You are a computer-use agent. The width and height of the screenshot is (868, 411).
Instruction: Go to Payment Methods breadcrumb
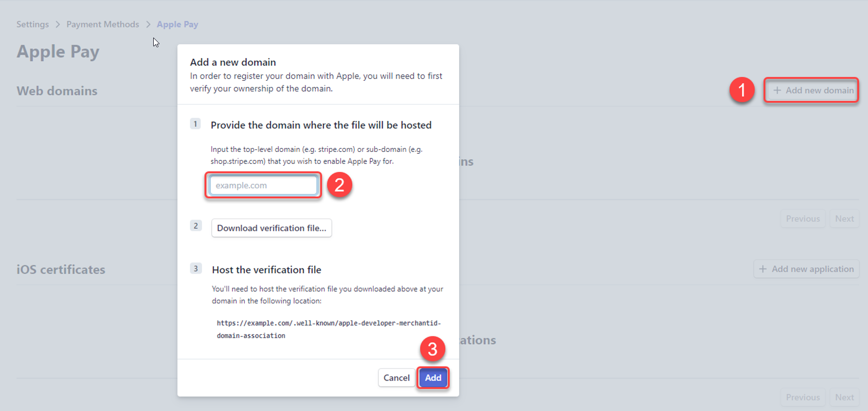tap(103, 24)
